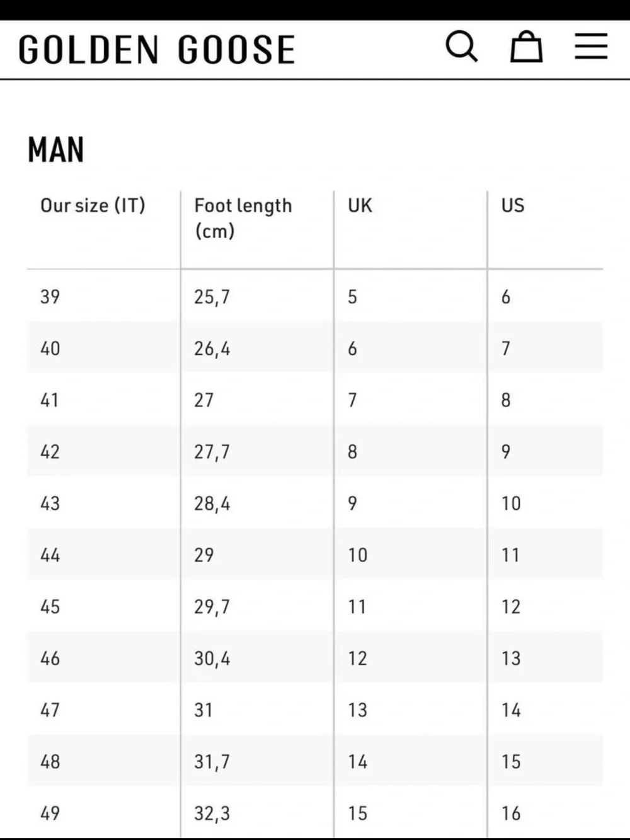Click the Foot length (cm) column header
Viewport: 630px width, 840px height.
(243, 218)
